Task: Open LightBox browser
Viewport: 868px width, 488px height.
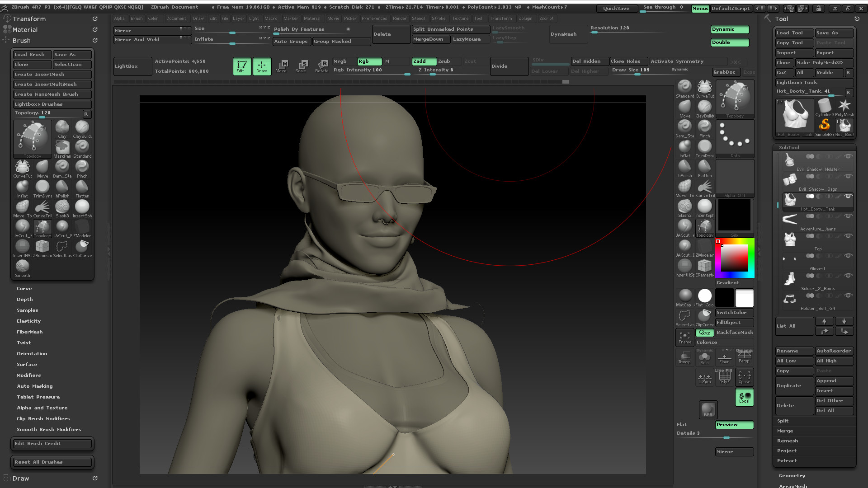Action: [132, 66]
